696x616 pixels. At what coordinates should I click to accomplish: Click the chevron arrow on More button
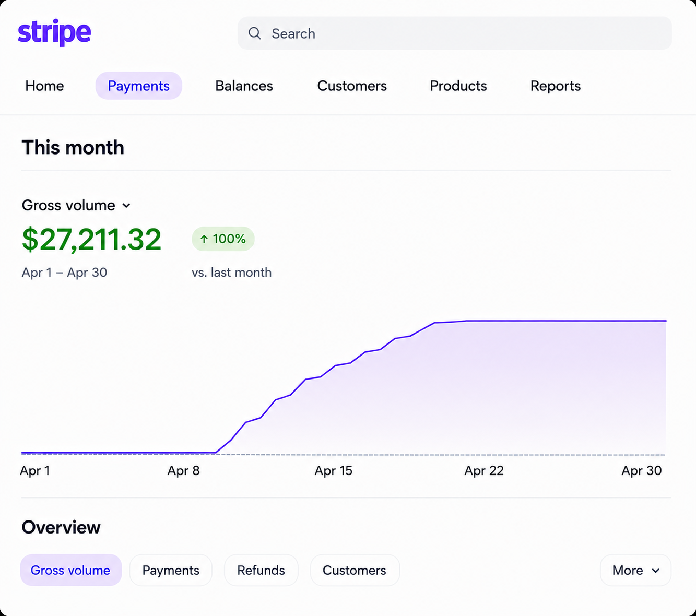click(656, 571)
